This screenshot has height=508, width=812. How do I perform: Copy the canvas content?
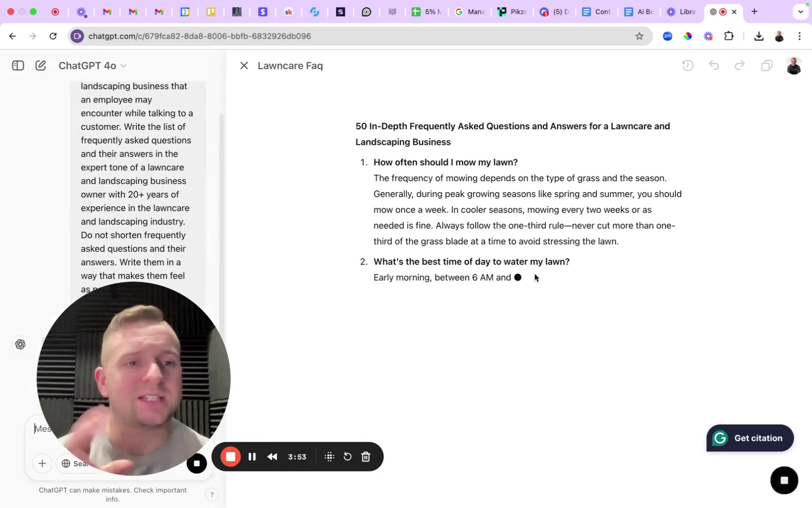click(x=766, y=65)
